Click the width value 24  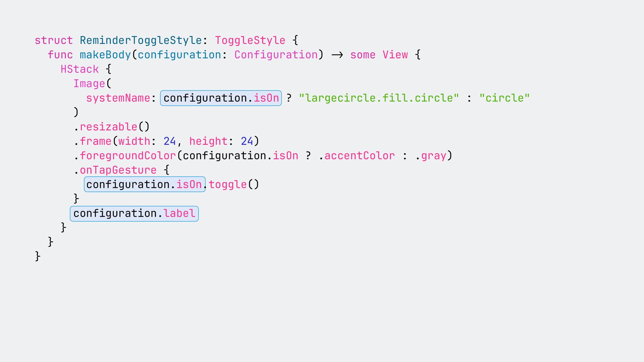pos(170,141)
